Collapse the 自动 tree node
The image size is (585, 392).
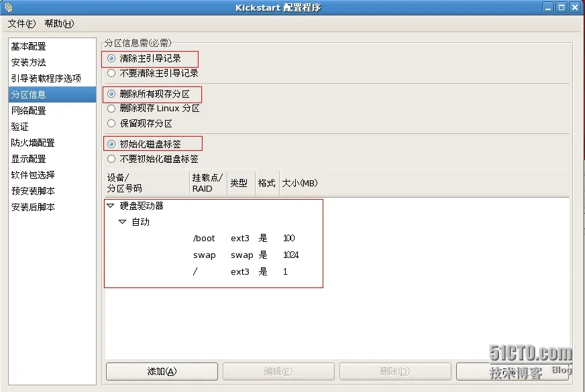(122, 222)
